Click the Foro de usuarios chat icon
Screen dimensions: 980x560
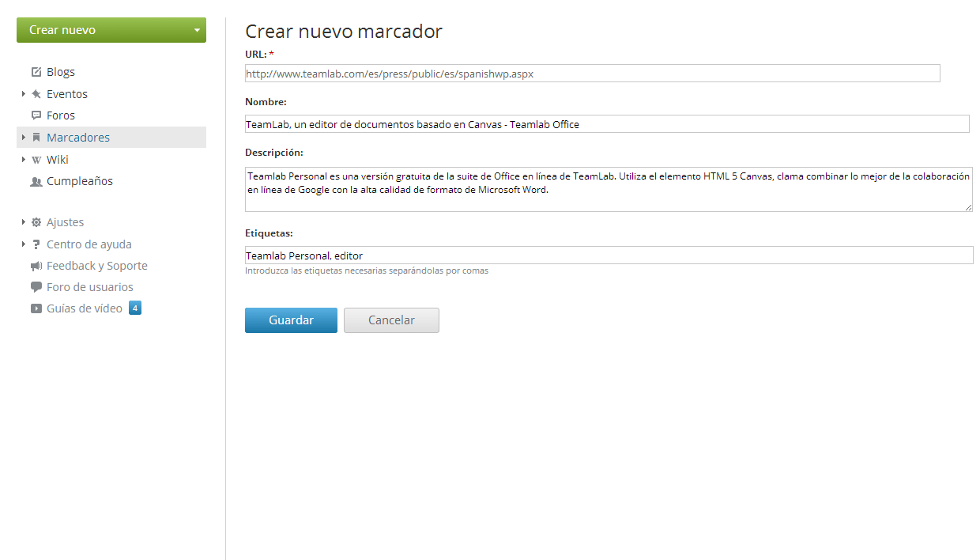pyautogui.click(x=36, y=287)
